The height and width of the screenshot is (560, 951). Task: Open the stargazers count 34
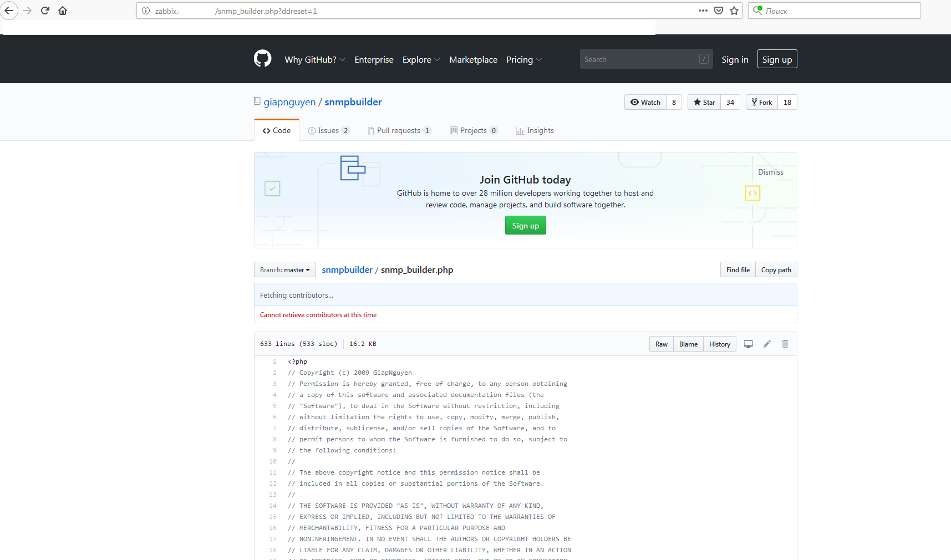730,102
